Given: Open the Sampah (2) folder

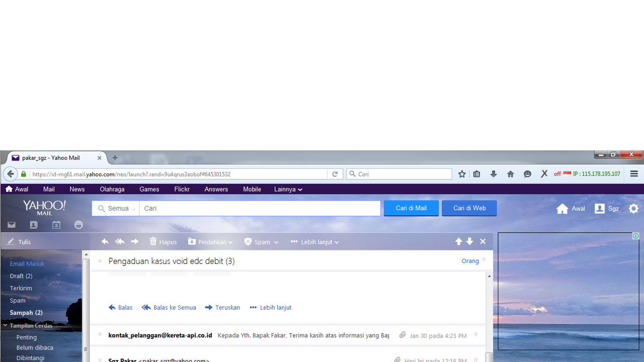Looking at the screenshot, I should (x=26, y=313).
